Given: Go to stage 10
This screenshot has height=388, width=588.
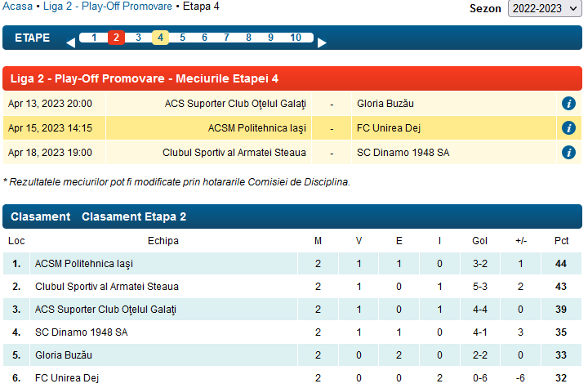Looking at the screenshot, I should point(296,38).
